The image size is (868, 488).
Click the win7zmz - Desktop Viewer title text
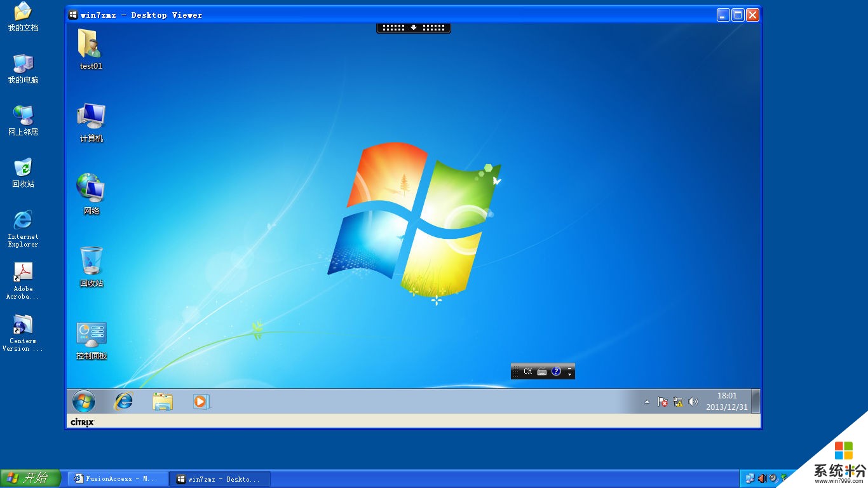(x=141, y=15)
